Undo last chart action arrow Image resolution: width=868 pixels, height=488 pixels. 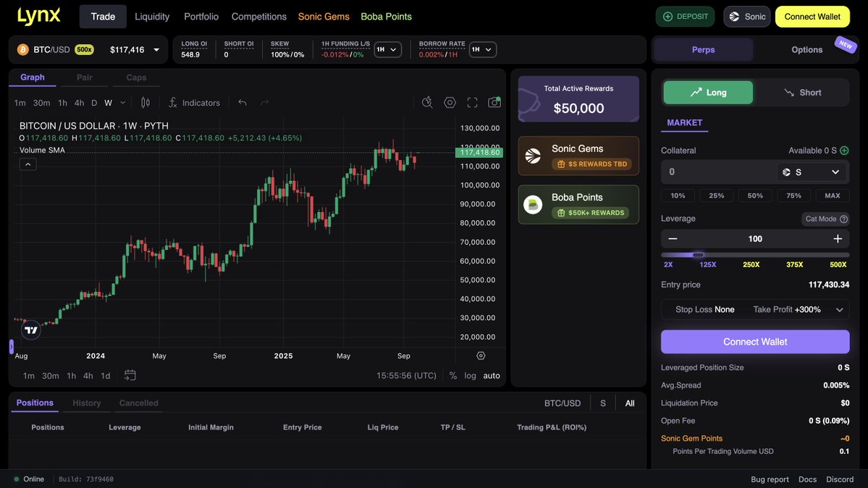pos(243,103)
